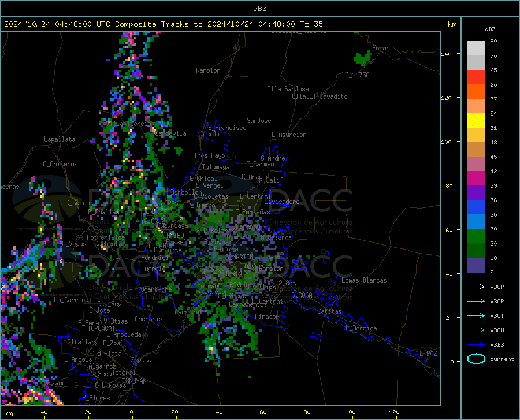Click the L_Dormida place label
520x420 pixels.
(x=361, y=328)
